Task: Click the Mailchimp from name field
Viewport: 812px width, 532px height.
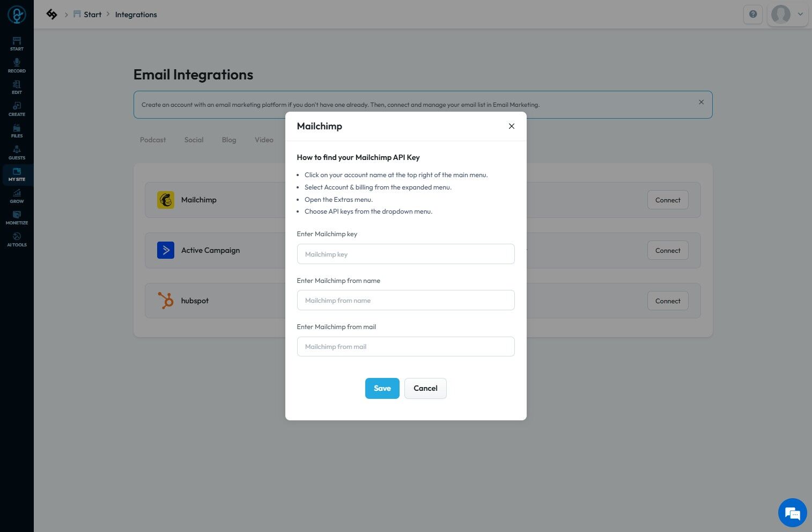Action: [x=405, y=300]
